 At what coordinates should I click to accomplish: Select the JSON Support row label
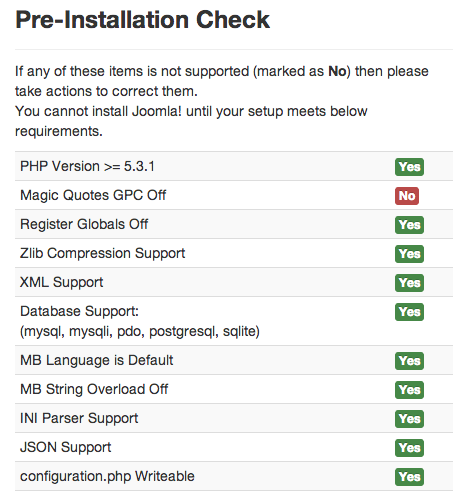pos(66,447)
